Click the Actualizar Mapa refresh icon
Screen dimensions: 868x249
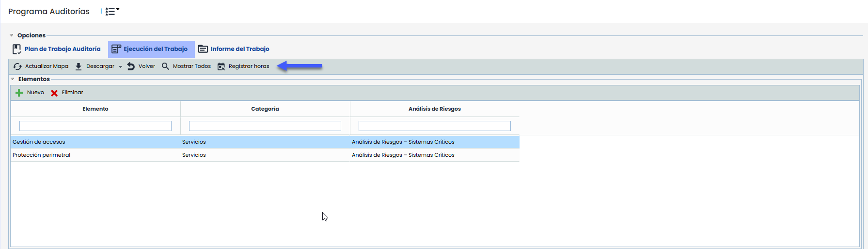pyautogui.click(x=17, y=66)
